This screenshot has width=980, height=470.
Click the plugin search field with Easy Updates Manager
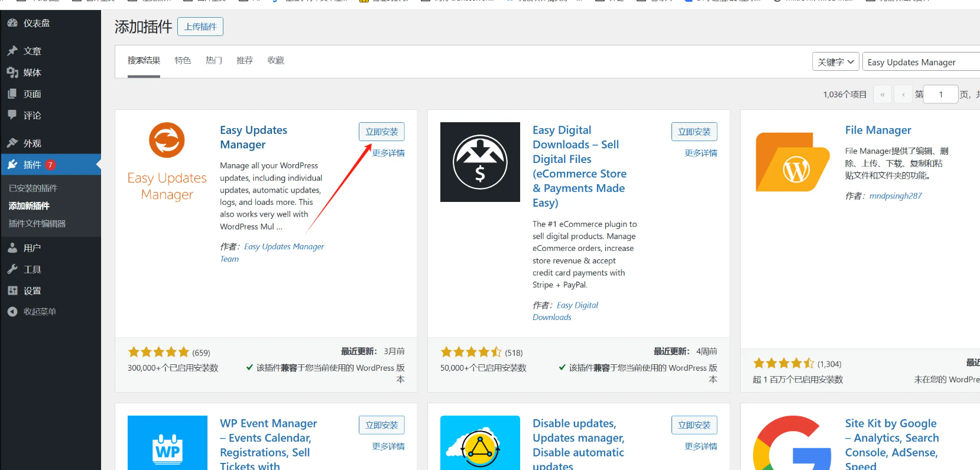tap(921, 61)
